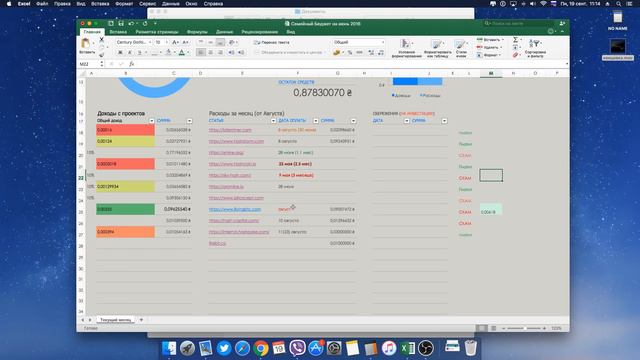This screenshot has height=360, width=640.
Task: Click the Cut scissors icon
Action: 102,40
